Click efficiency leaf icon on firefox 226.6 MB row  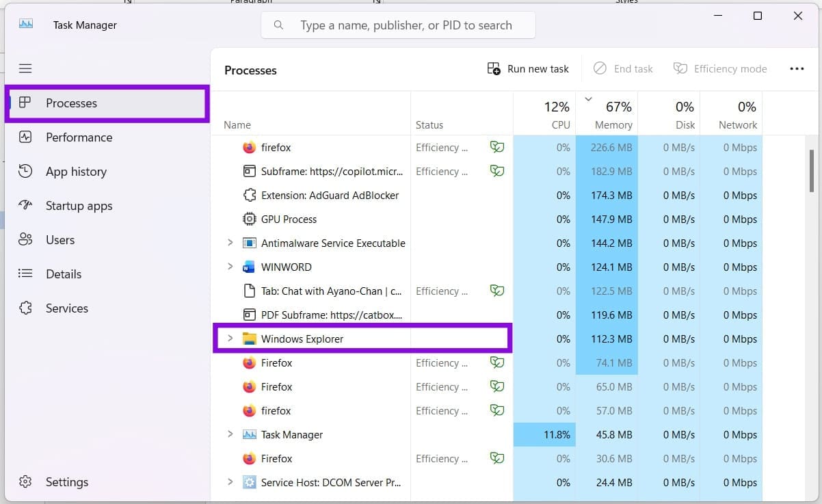point(497,147)
